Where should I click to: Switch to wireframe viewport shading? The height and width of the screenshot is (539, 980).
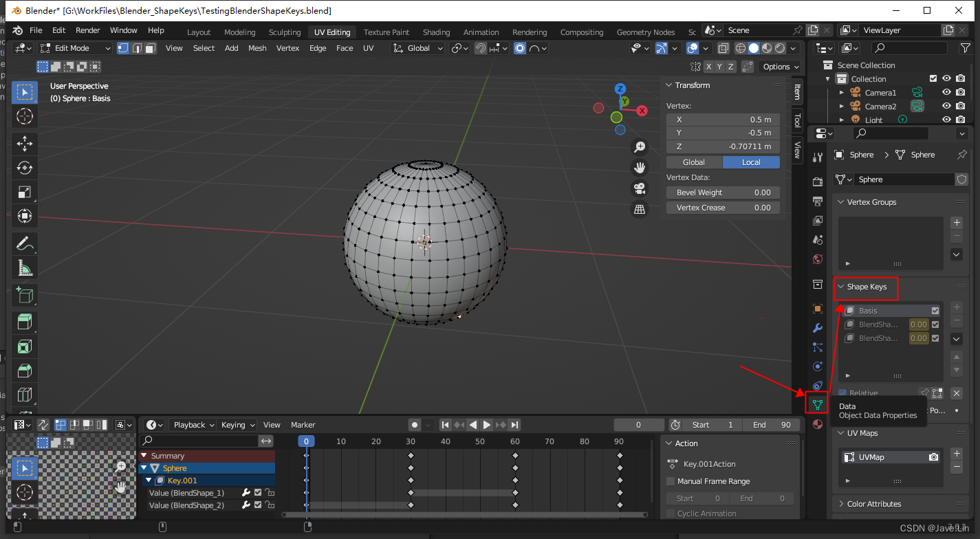741,48
